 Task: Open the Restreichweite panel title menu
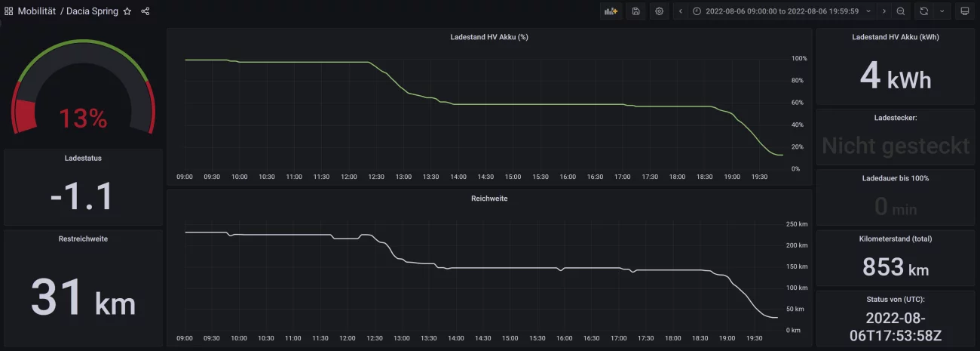(x=83, y=239)
